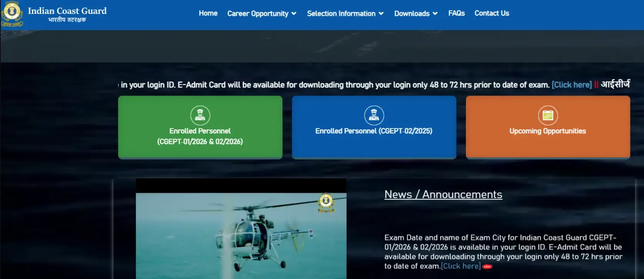Click the Indian Coast Guard title text
The image size is (644, 279).
(67, 11)
